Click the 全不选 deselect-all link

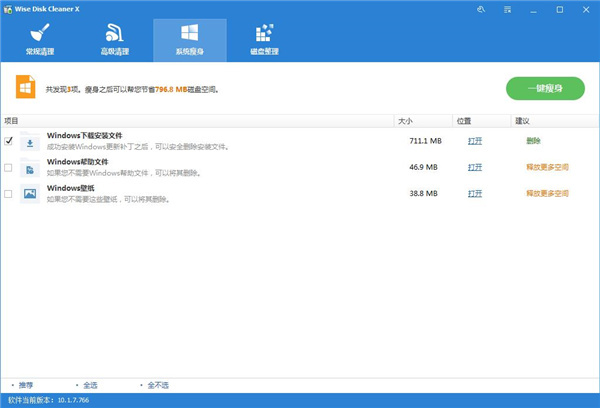point(158,385)
